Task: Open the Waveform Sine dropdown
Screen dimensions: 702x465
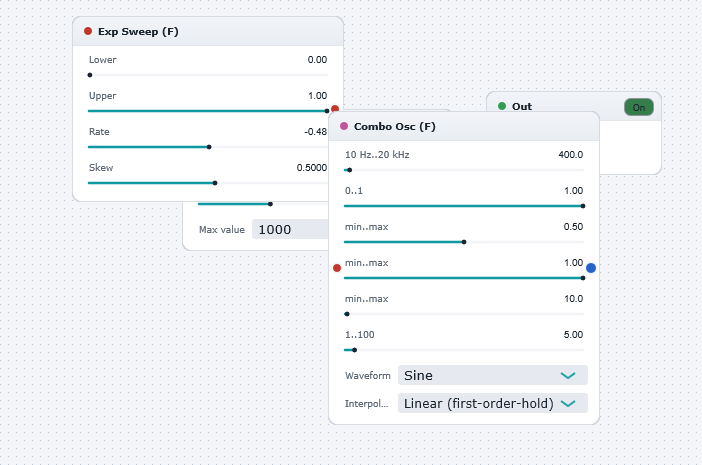Action: pyautogui.click(x=492, y=375)
